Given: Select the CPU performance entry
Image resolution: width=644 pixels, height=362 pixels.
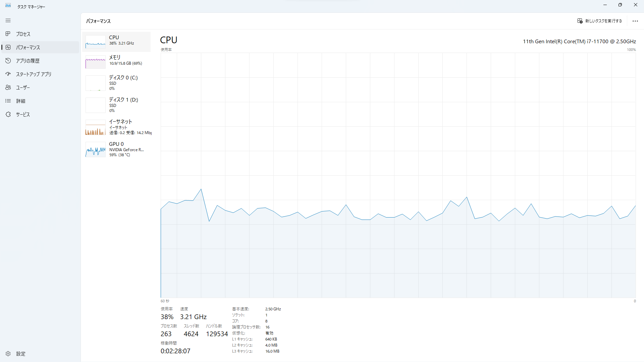Looking at the screenshot, I should [x=116, y=42].
